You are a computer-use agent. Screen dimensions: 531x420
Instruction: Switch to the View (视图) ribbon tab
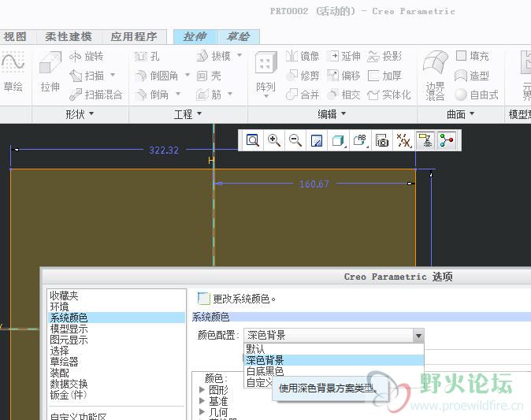pyautogui.click(x=15, y=36)
